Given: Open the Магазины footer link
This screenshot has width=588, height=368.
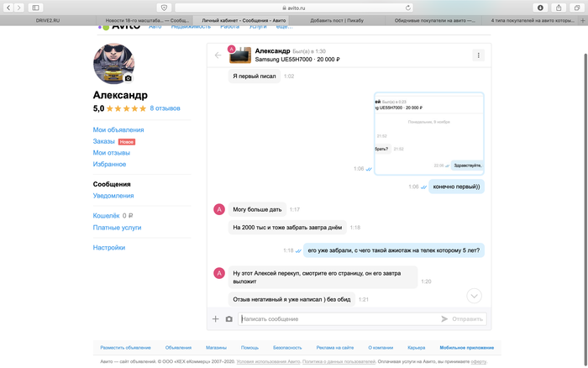Looking at the screenshot, I should [x=216, y=347].
